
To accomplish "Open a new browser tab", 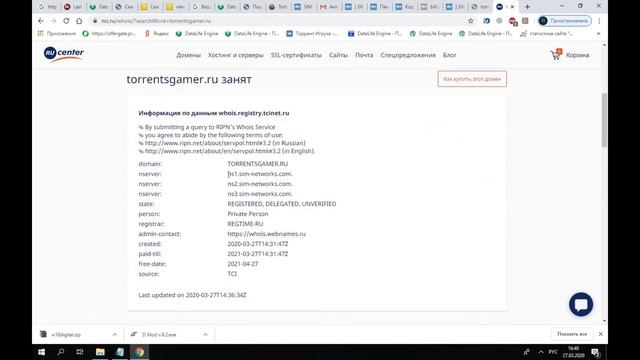I will coord(527,7).
